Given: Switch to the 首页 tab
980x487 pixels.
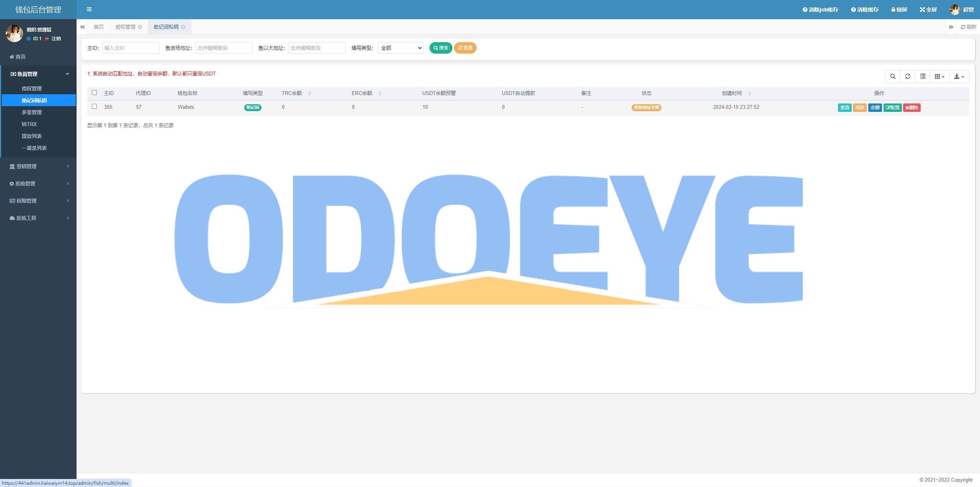Looking at the screenshot, I should point(99,27).
